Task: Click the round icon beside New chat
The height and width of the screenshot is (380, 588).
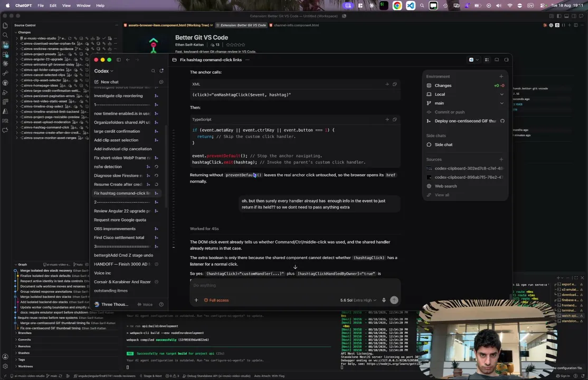Action: pos(161,82)
